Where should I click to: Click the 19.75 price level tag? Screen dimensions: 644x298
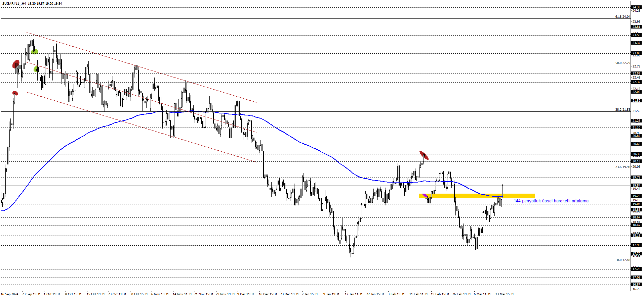click(x=636, y=178)
